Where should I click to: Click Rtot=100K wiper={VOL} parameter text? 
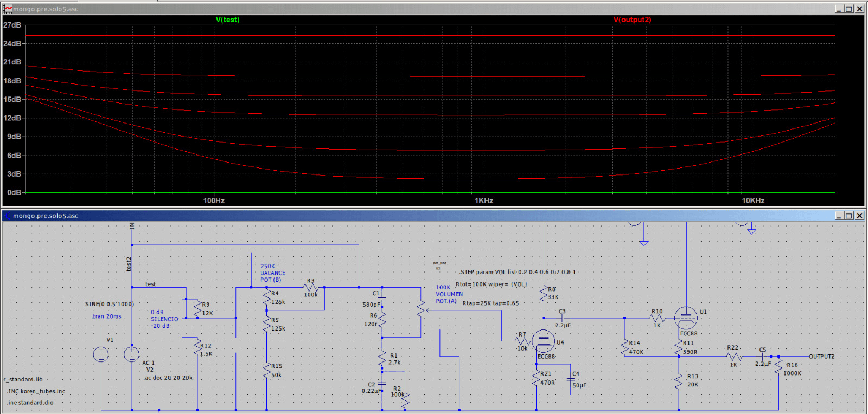492,284
